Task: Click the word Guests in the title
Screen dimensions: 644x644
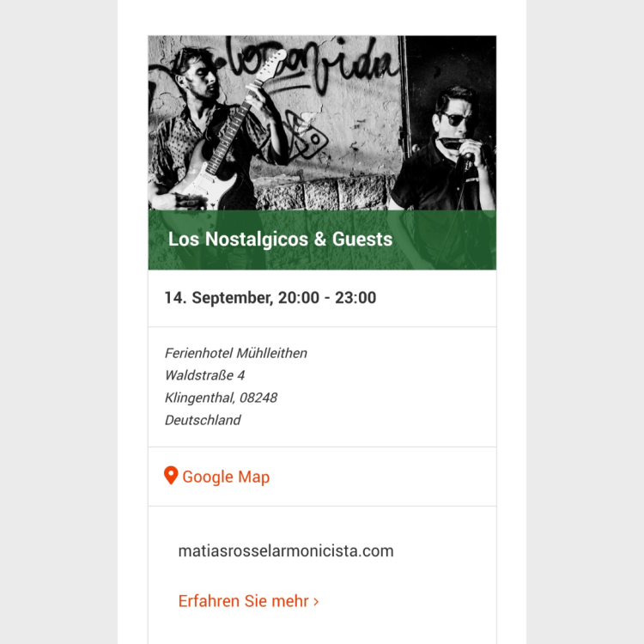Action: click(362, 239)
